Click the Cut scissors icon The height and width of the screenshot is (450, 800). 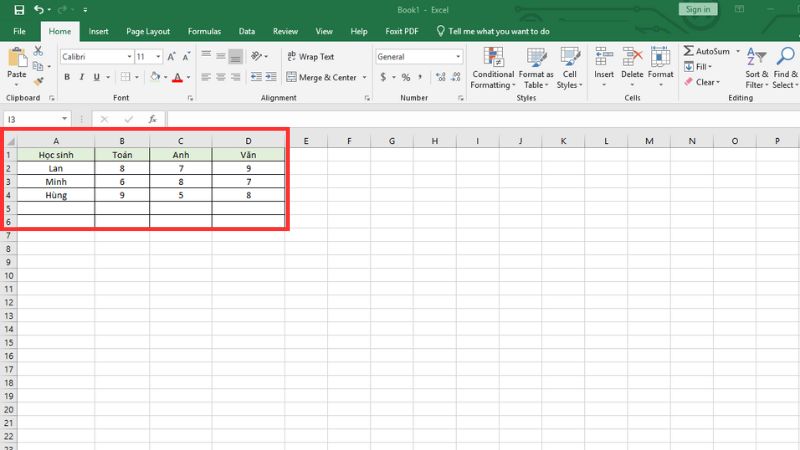[38, 50]
